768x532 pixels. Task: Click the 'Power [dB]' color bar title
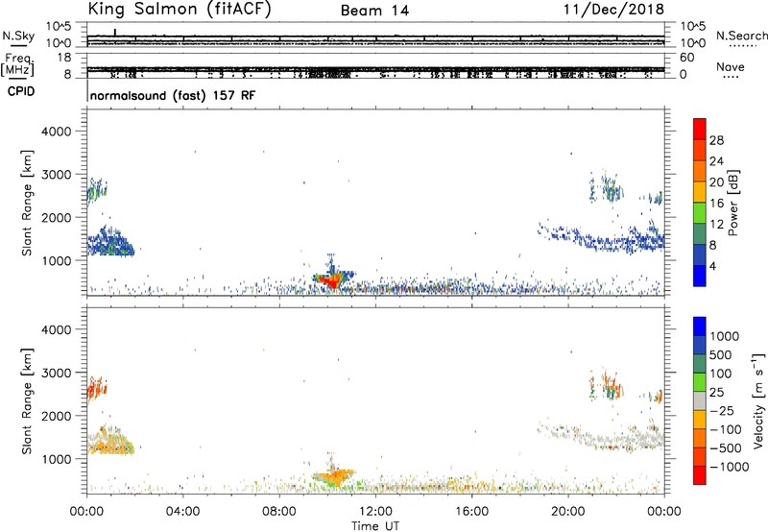[733, 203]
